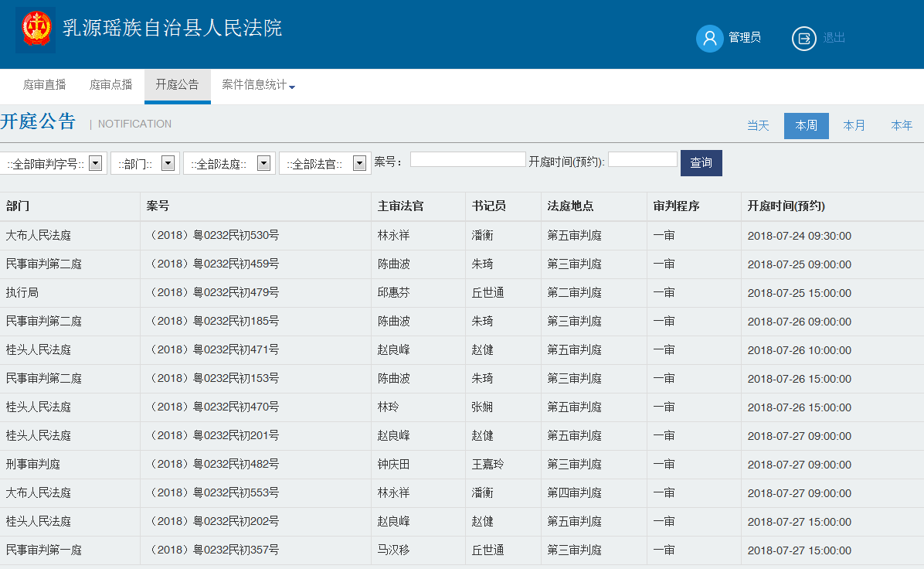924x569 pixels.
Task: Open the 全部法庭 courtroom dropdown
Action: 229,163
